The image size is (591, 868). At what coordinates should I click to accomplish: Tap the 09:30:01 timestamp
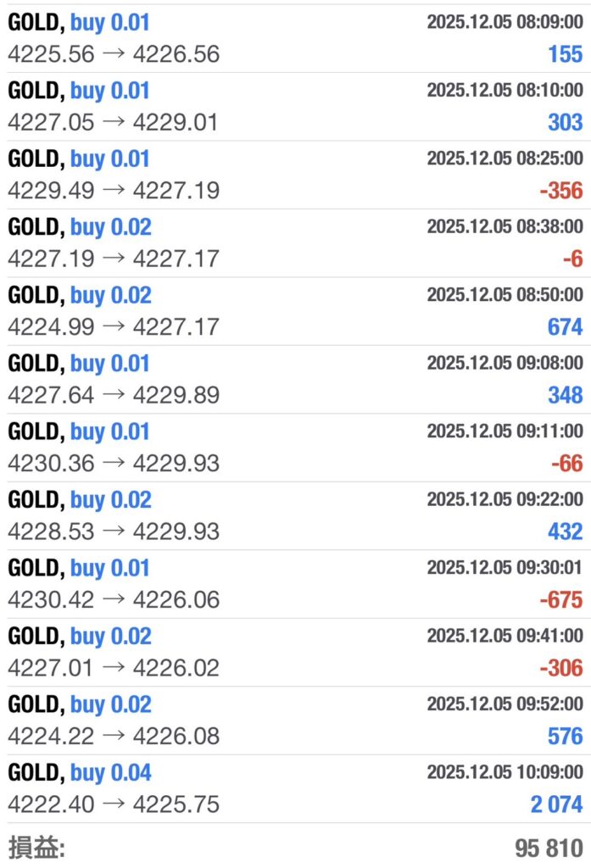pyautogui.click(x=505, y=568)
